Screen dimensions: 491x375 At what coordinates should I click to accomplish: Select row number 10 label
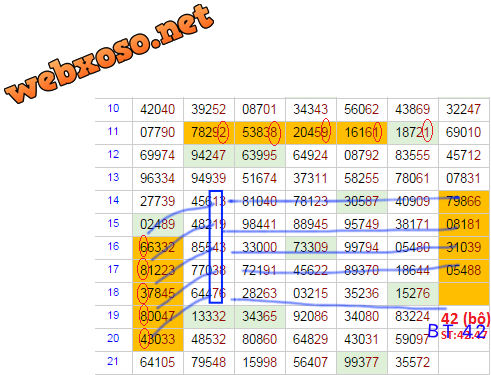pos(113,109)
